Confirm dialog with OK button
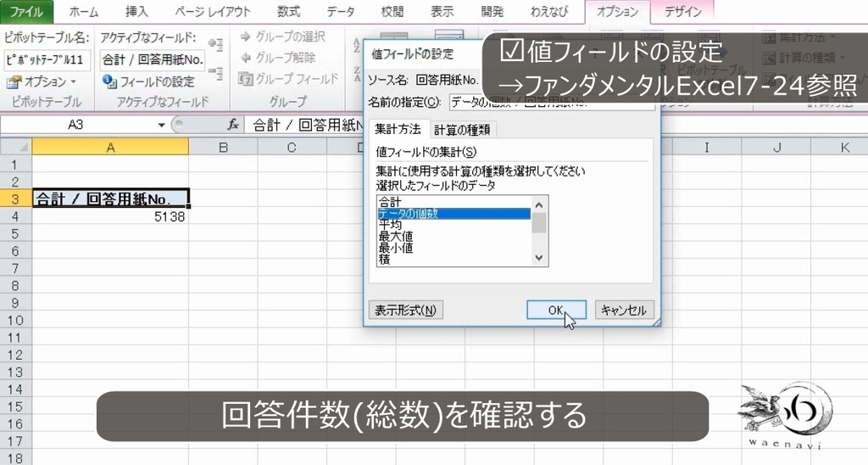The height and width of the screenshot is (465, 868). [x=556, y=311]
